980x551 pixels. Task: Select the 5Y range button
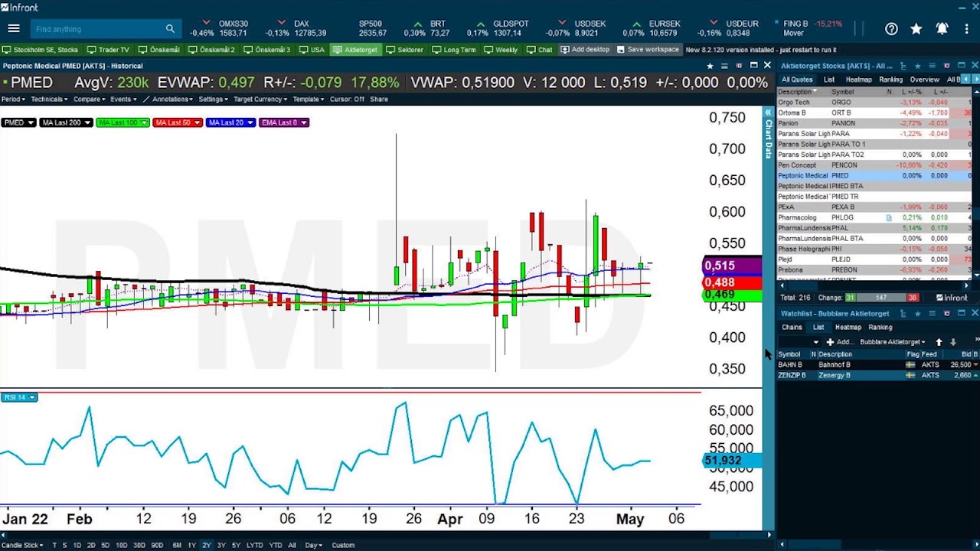pos(236,546)
